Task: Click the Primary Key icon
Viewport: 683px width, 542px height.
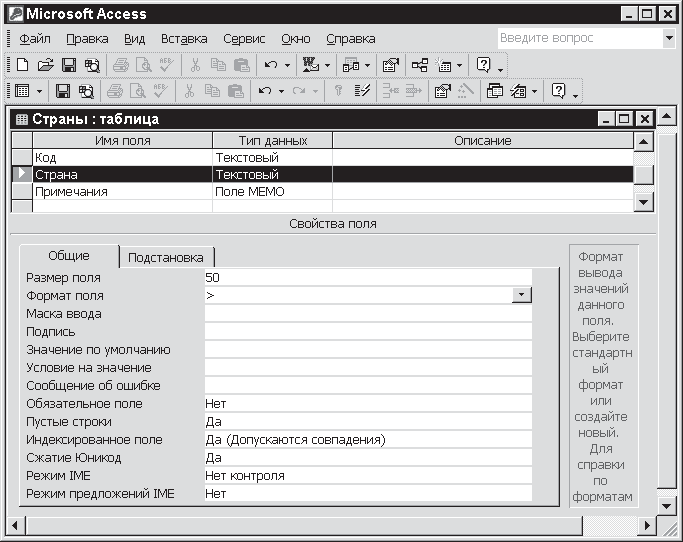Action: click(x=338, y=91)
